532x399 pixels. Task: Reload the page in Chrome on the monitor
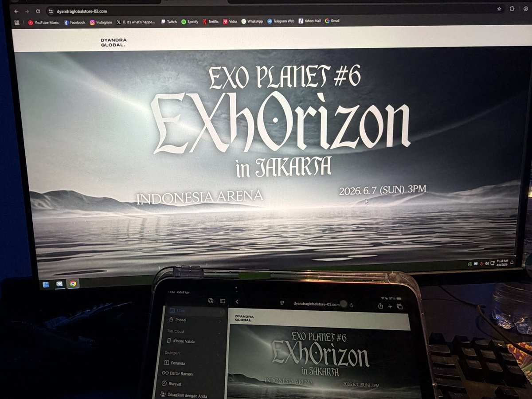click(x=38, y=11)
